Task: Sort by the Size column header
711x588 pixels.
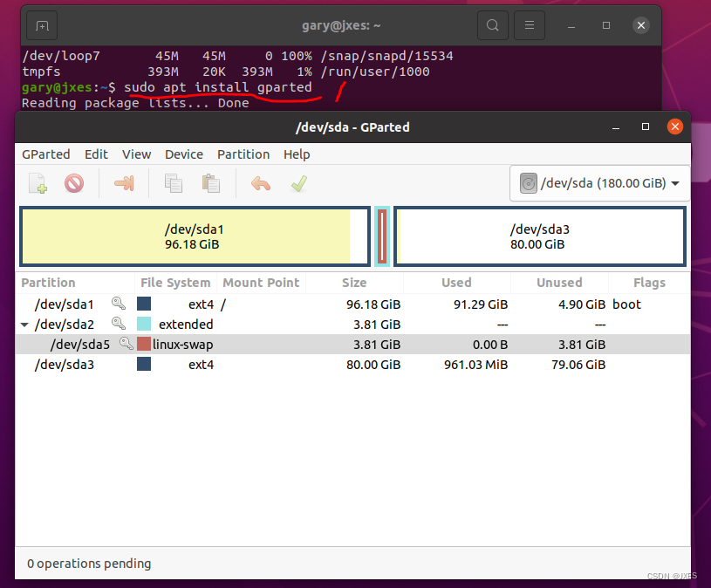Action: [354, 283]
